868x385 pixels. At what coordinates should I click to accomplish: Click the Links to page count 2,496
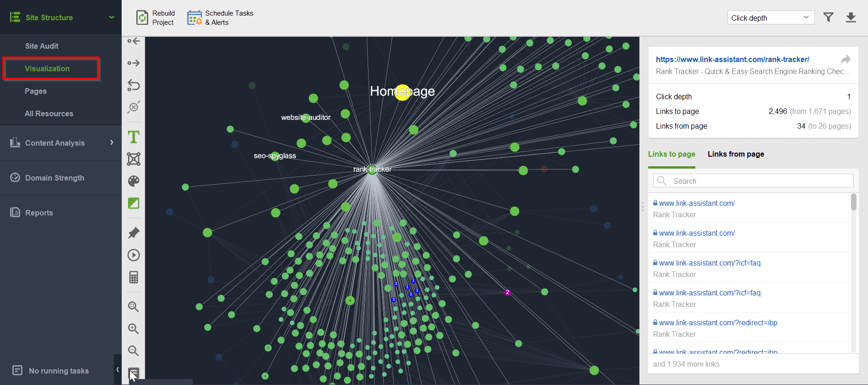(778, 111)
